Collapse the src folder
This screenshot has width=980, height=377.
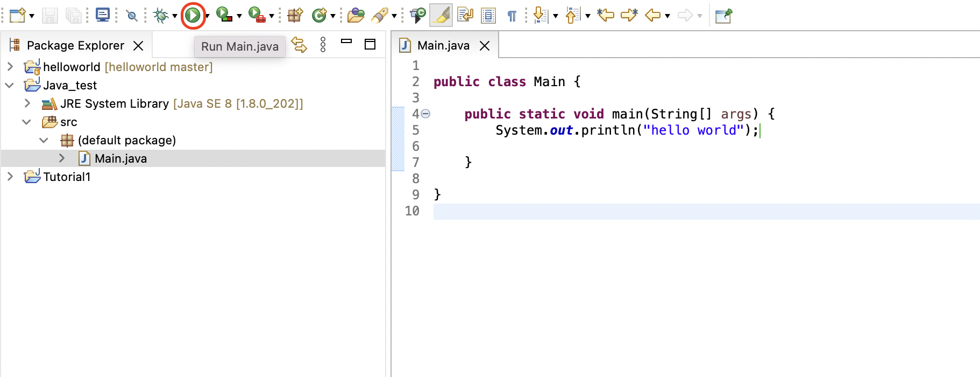(x=27, y=122)
